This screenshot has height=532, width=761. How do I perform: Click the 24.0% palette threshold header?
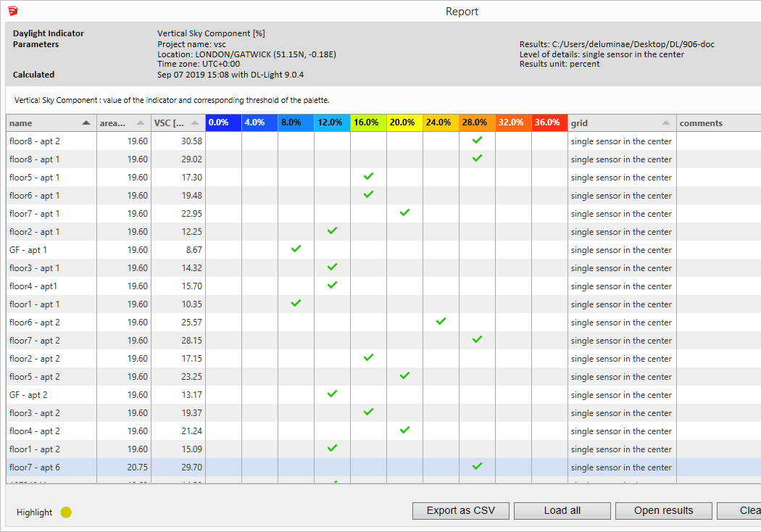point(441,122)
